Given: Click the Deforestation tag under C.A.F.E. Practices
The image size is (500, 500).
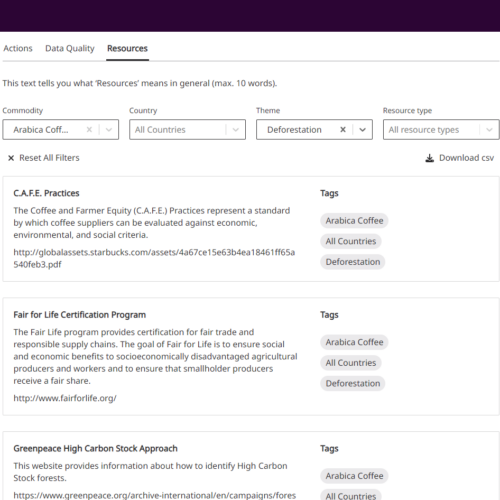Looking at the screenshot, I should (353, 262).
